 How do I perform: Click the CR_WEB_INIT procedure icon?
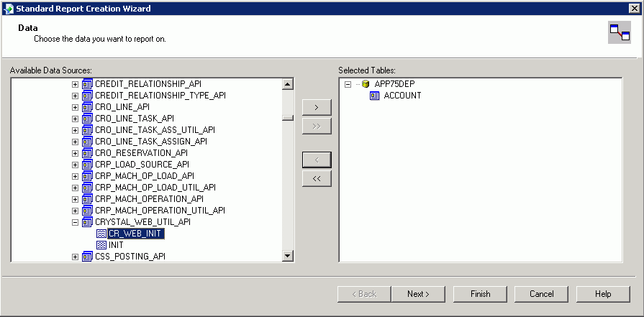point(101,234)
